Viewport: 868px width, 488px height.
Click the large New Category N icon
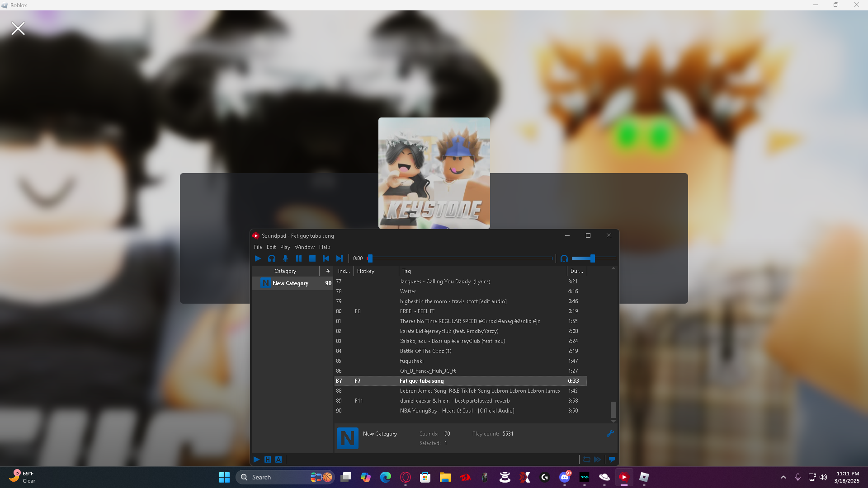pos(348,438)
